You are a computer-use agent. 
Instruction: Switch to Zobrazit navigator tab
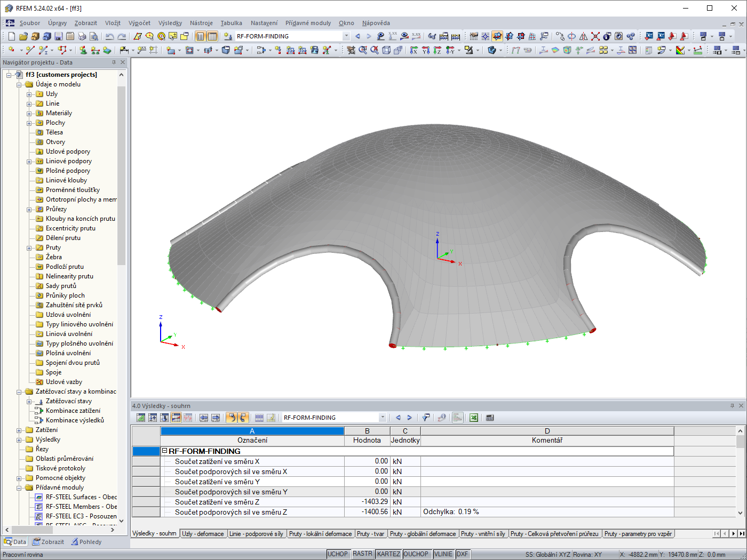[x=49, y=542]
